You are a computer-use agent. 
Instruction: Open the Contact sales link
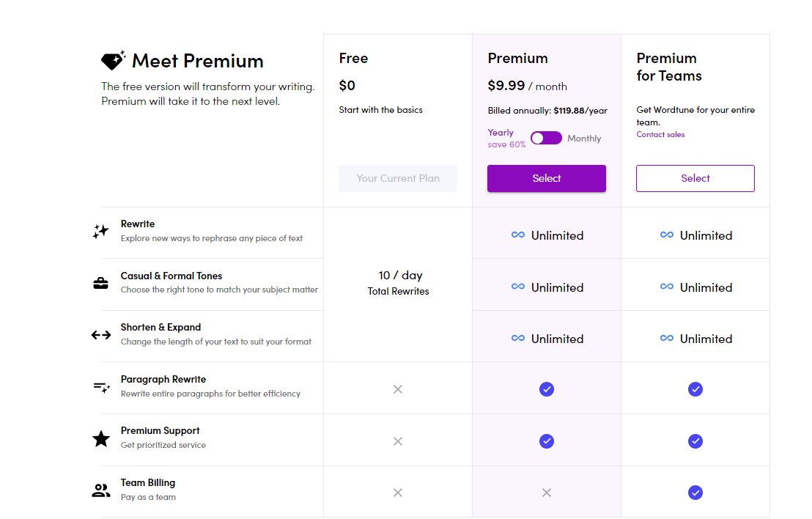coord(660,135)
